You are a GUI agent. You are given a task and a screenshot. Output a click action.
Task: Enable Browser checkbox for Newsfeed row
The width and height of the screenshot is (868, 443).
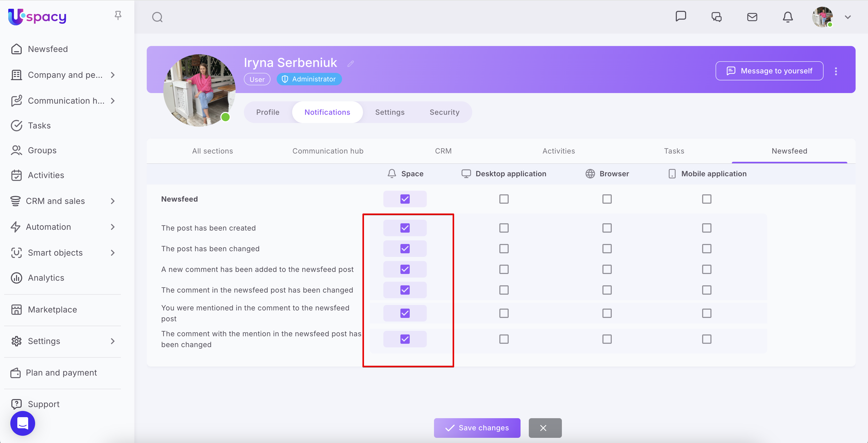[607, 199]
